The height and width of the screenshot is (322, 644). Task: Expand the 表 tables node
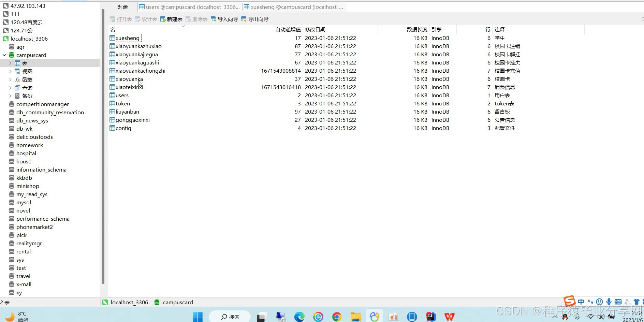click(10, 63)
